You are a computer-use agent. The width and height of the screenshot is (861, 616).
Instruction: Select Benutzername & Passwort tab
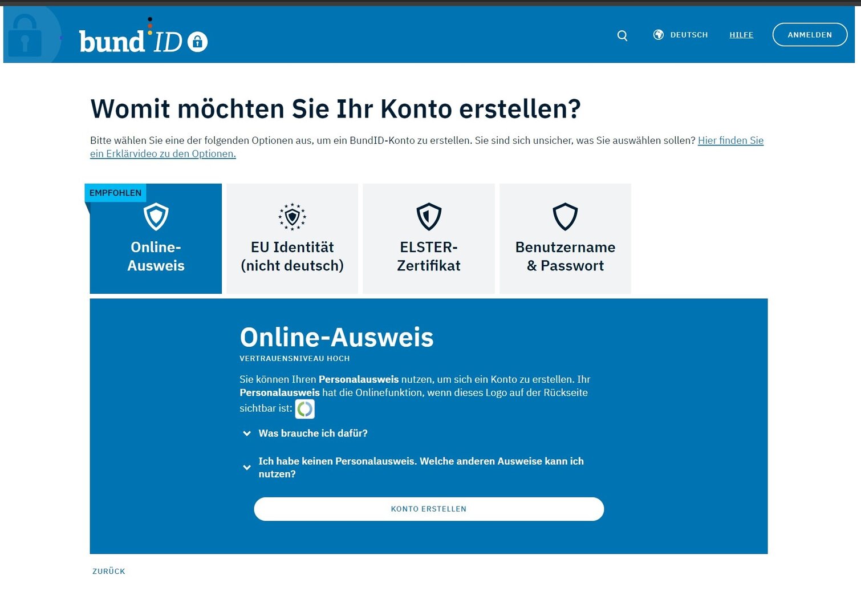click(x=565, y=257)
